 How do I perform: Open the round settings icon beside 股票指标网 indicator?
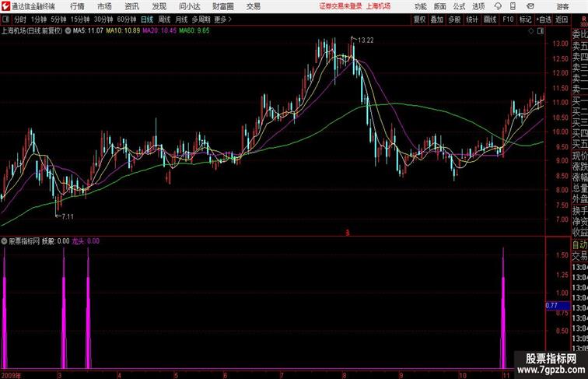click(x=4, y=241)
